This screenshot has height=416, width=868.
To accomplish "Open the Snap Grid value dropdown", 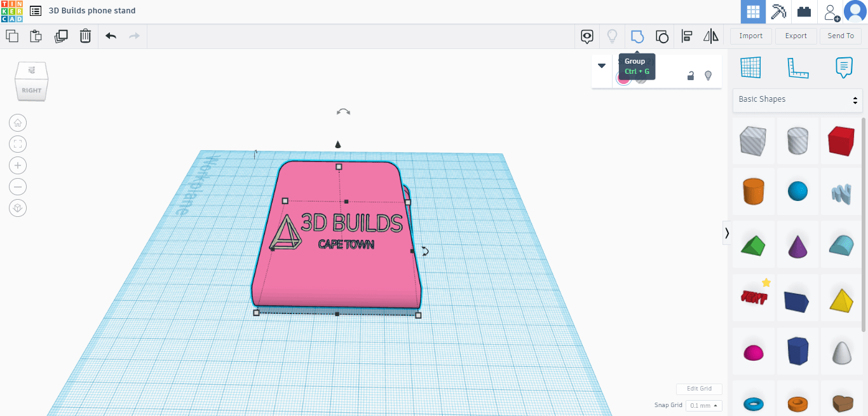I will 704,406.
